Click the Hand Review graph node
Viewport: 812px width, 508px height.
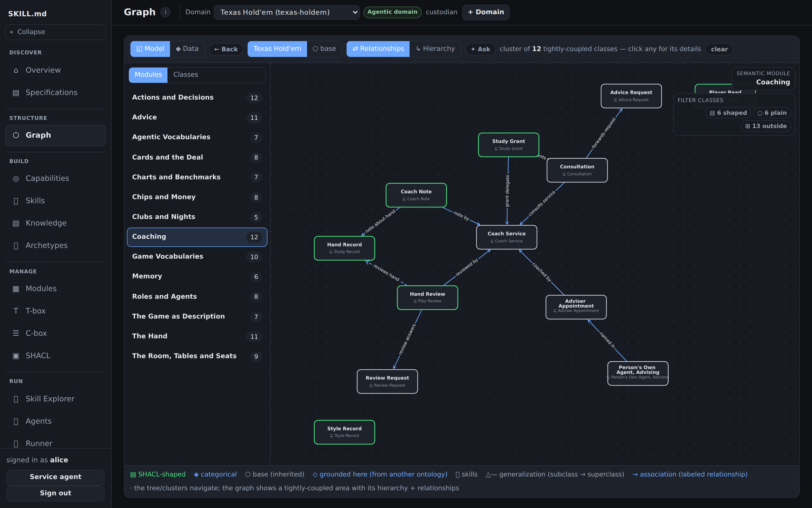pos(427,298)
